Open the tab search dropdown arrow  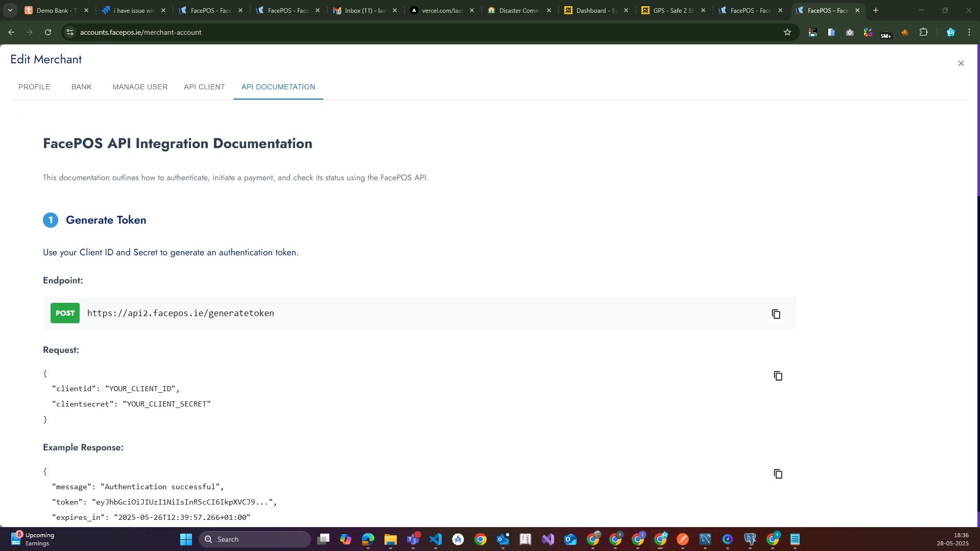click(10, 10)
